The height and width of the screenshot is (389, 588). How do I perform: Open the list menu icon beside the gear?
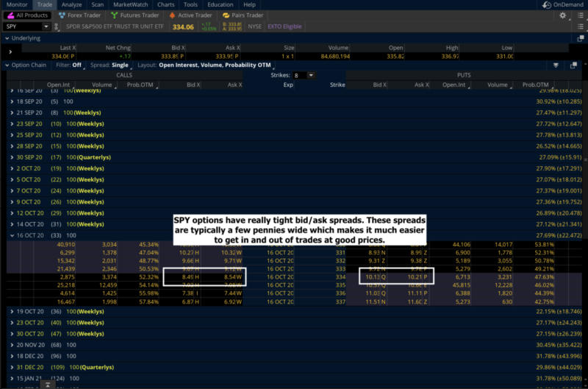tap(581, 15)
